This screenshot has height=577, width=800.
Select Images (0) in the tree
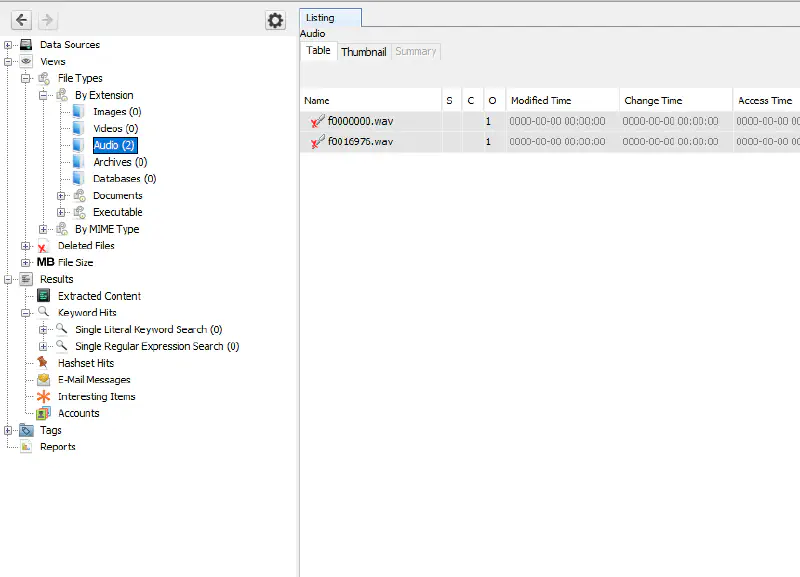pos(117,112)
